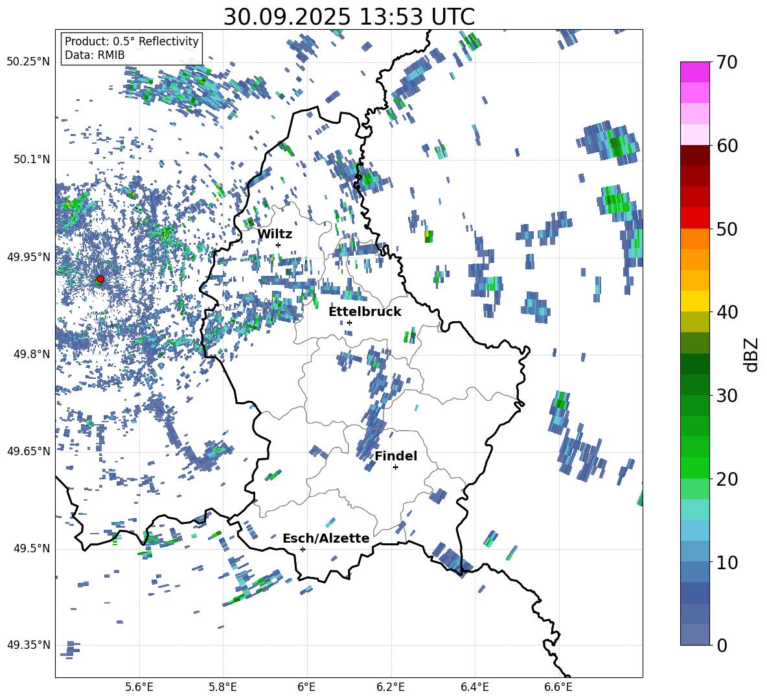Select the Esch/Alzette station cross marker
767x700 pixels.
point(303,549)
